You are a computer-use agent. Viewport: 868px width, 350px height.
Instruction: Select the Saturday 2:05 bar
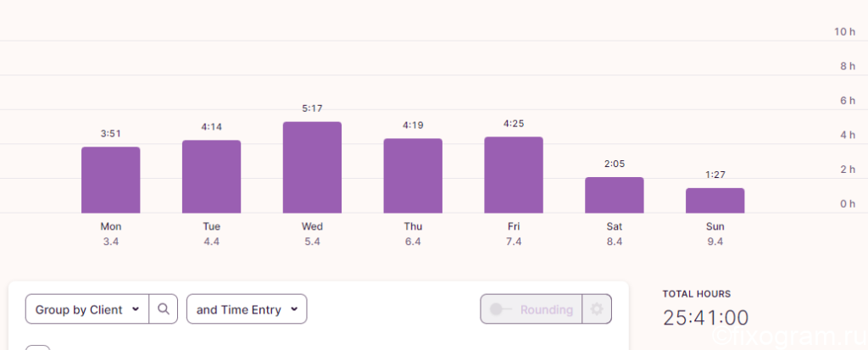click(x=615, y=195)
